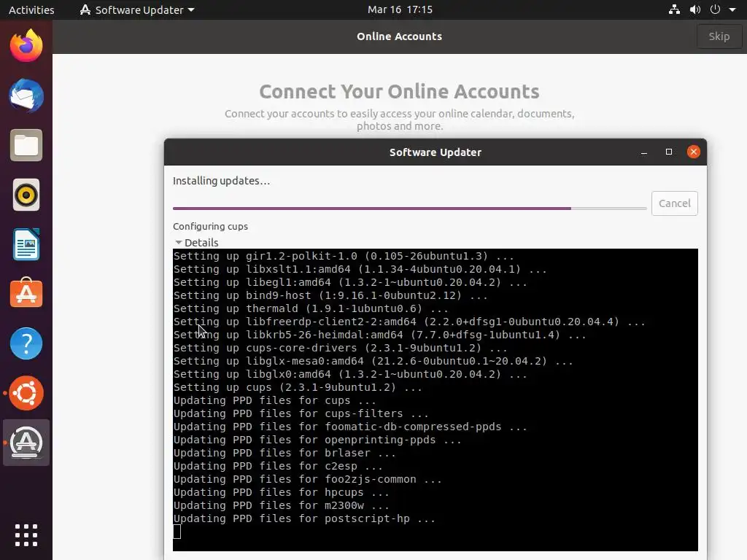
Task: Click the Online Accounts header title
Action: point(399,36)
